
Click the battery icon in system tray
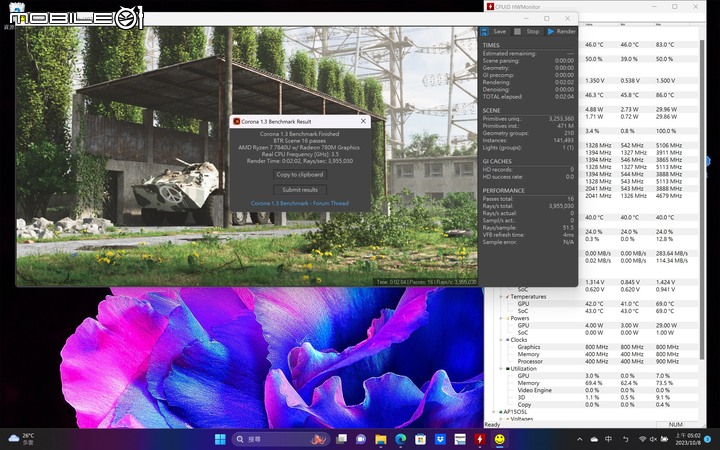coord(664,439)
